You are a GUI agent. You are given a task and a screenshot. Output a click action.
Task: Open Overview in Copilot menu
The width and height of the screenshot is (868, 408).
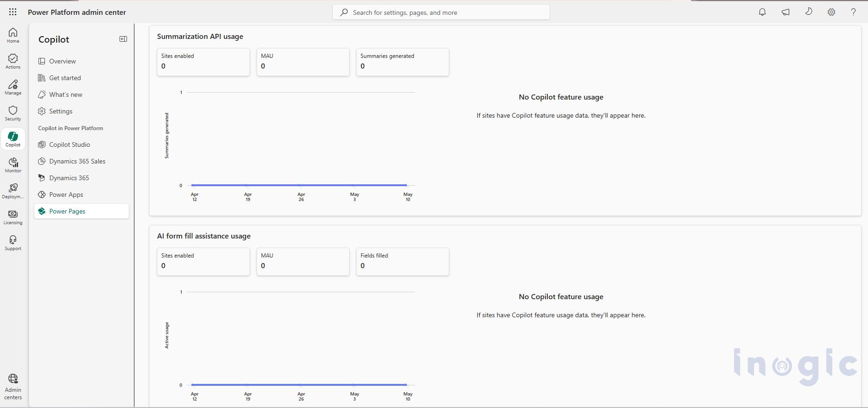tap(82, 61)
